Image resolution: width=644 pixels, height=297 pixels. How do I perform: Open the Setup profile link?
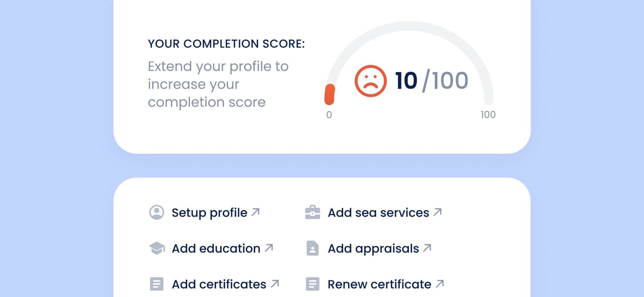209,213
